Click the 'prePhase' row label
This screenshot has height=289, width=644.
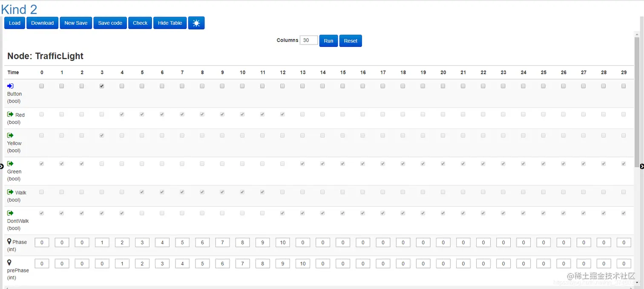tap(18, 271)
